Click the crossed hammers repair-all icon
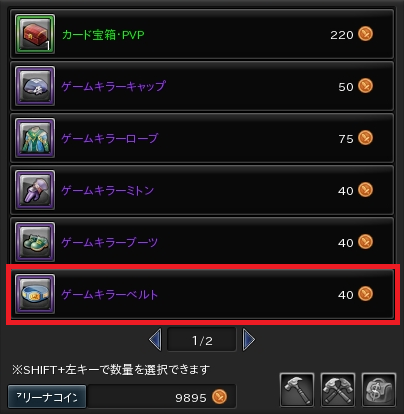404x414 pixels. [x=338, y=390]
